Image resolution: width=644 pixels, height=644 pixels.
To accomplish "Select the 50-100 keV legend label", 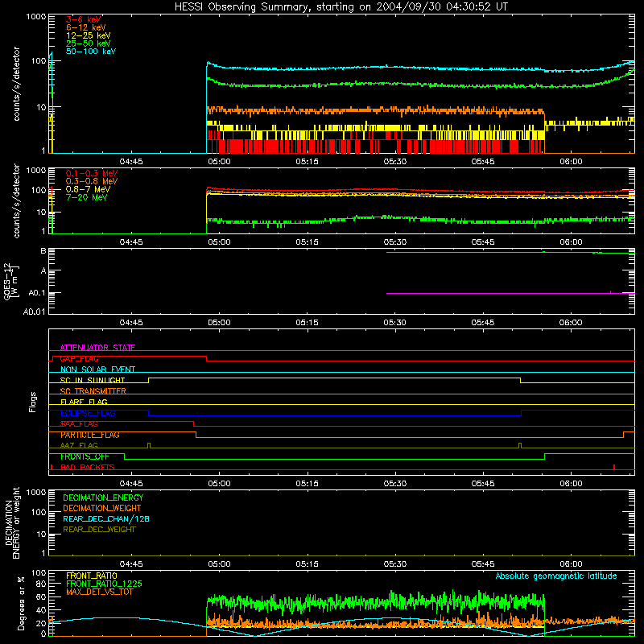I will coord(91,52).
